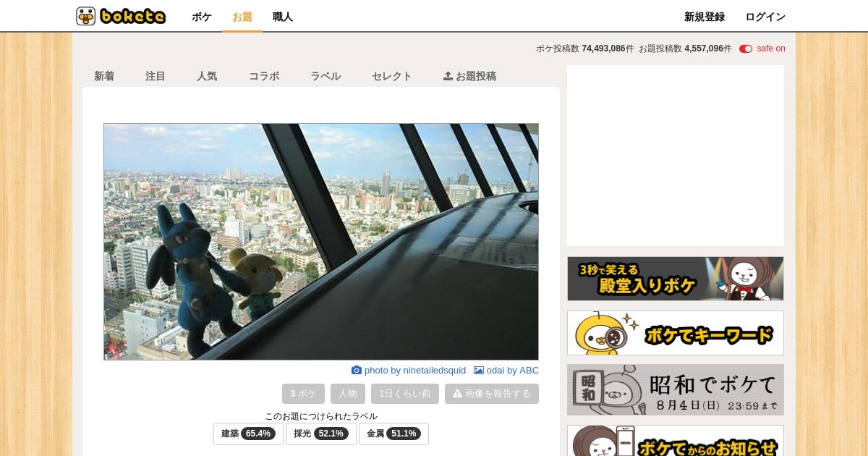868x456 pixels.
Task: Switch to the コラボ tab
Action: click(264, 76)
